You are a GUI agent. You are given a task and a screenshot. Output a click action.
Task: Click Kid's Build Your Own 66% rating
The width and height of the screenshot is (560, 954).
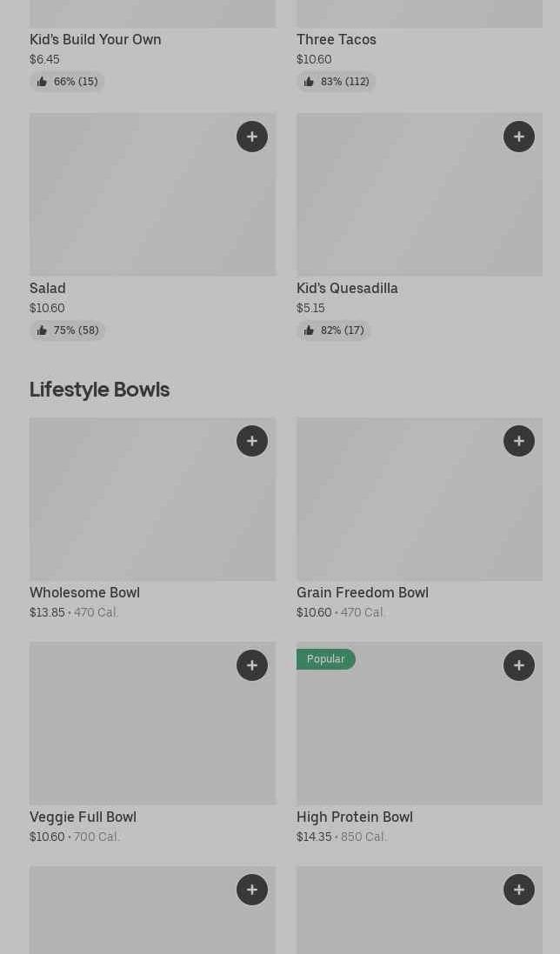[67, 82]
